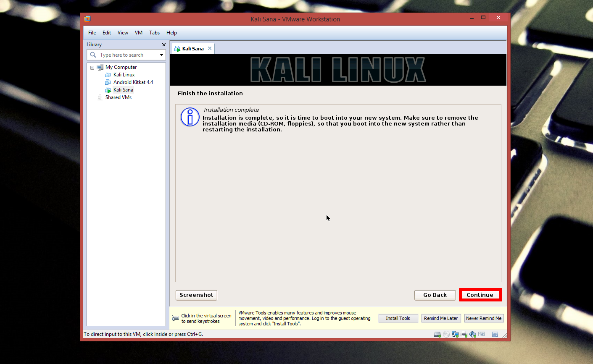This screenshot has height=364, width=593.
Task: Select Kali Sana in the Library tree
Action: point(123,90)
